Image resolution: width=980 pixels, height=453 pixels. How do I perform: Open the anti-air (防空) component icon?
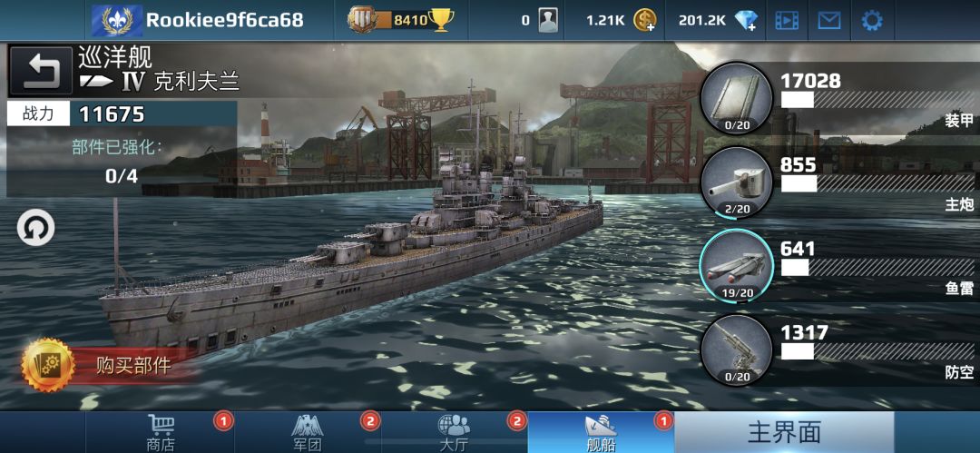[737, 350]
